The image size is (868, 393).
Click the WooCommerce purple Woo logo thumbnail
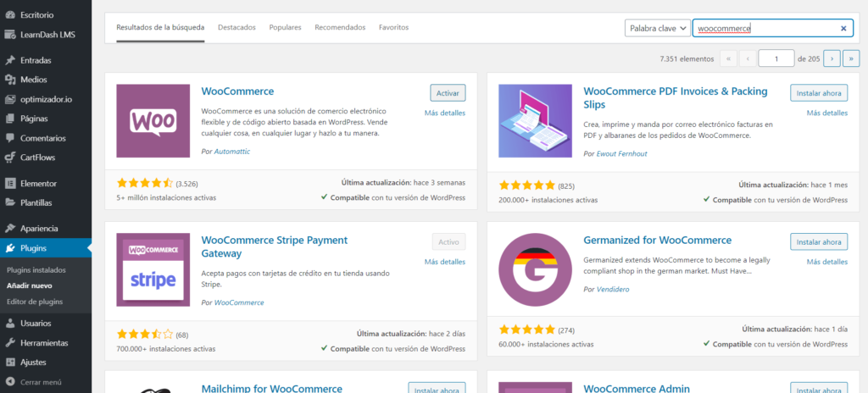(153, 120)
